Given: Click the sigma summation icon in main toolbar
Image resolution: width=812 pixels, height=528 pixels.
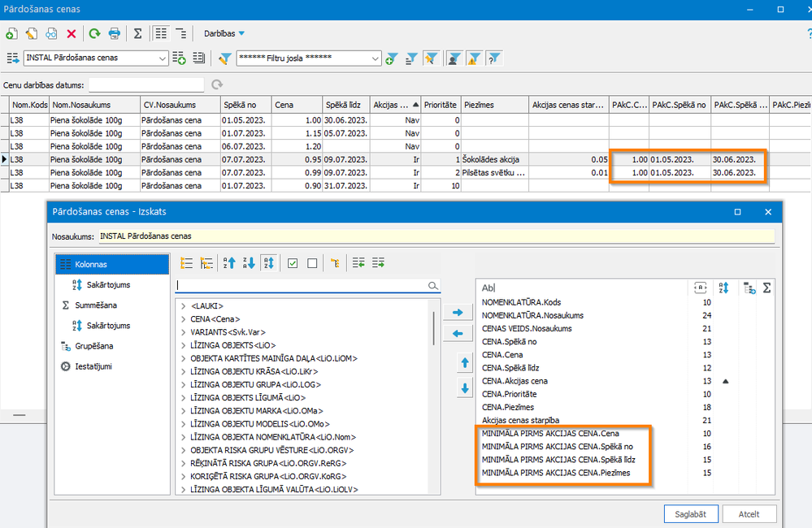Looking at the screenshot, I should [x=137, y=33].
